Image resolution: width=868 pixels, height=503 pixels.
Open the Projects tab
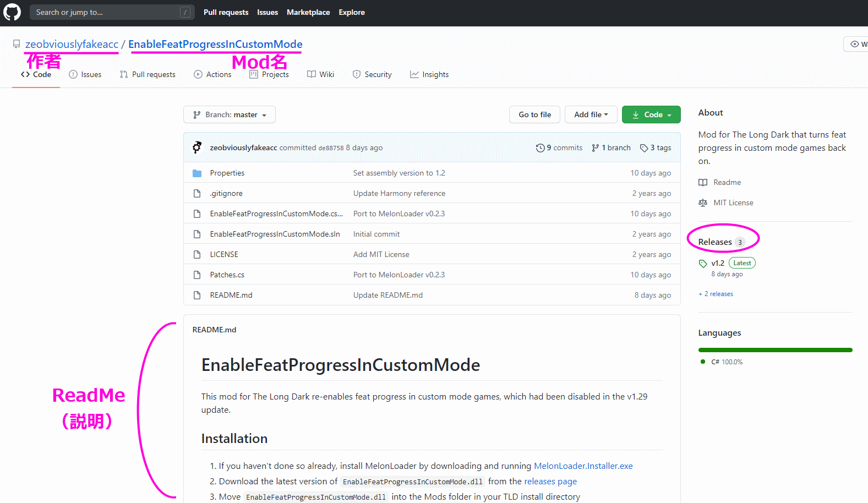tap(269, 74)
